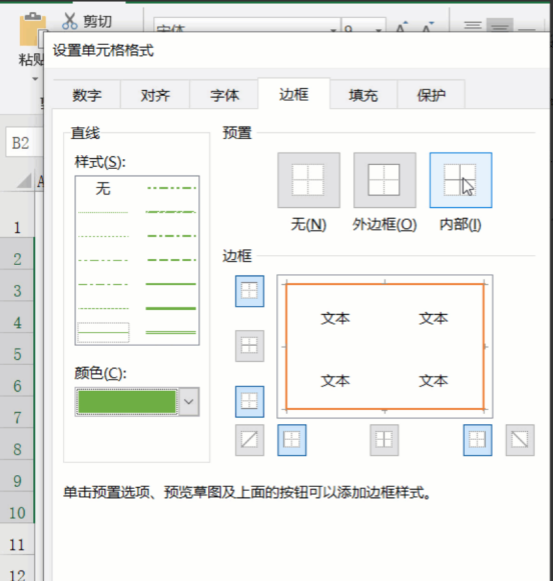Expand the paste options arrow
This screenshot has height=581, width=554.
point(35,79)
